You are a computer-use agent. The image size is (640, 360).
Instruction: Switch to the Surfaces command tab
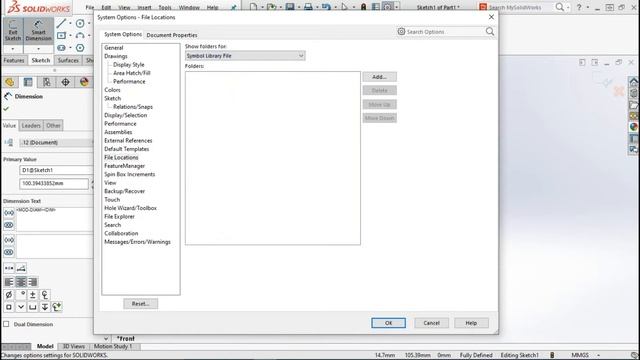(x=68, y=60)
